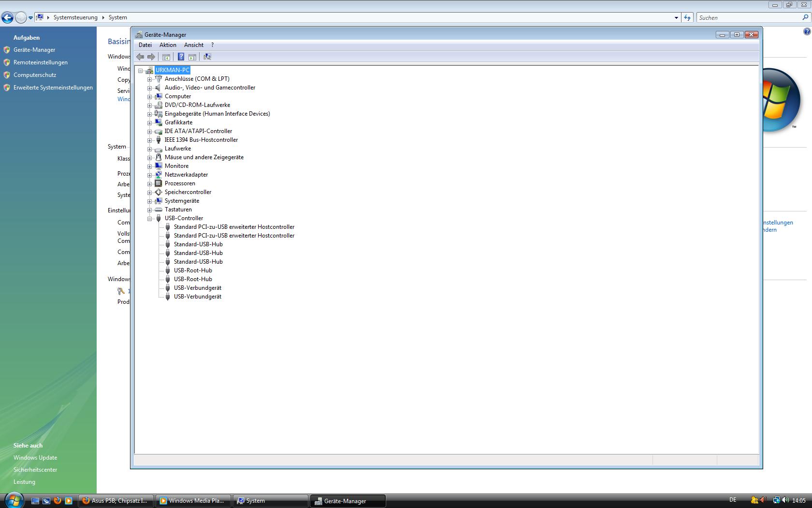Select the last USB-Verbundgerät entry
This screenshot has height=508, width=812.
tap(198, 297)
